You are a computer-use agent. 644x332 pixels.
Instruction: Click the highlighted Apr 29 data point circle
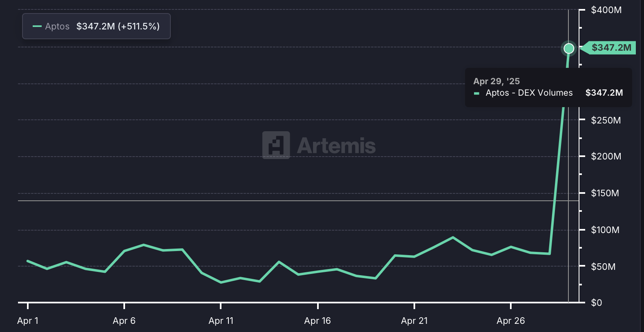pyautogui.click(x=569, y=49)
